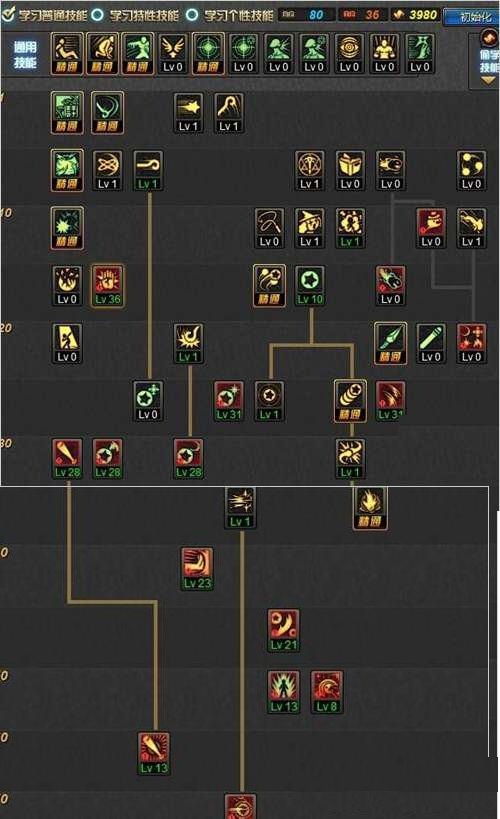The height and width of the screenshot is (819, 500).
Task: Select the Lv 21 crescent skill icon
Action: click(284, 630)
